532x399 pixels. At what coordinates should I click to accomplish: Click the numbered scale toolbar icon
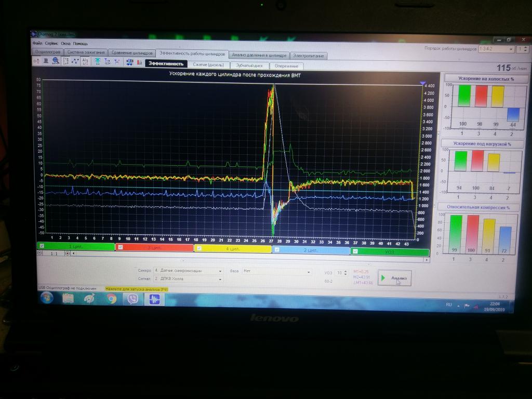(66, 61)
